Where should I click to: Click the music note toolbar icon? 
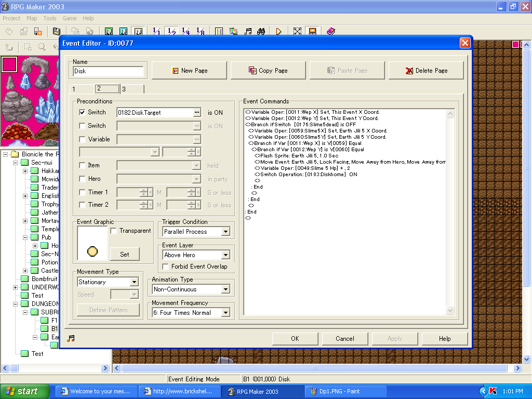coord(248,32)
